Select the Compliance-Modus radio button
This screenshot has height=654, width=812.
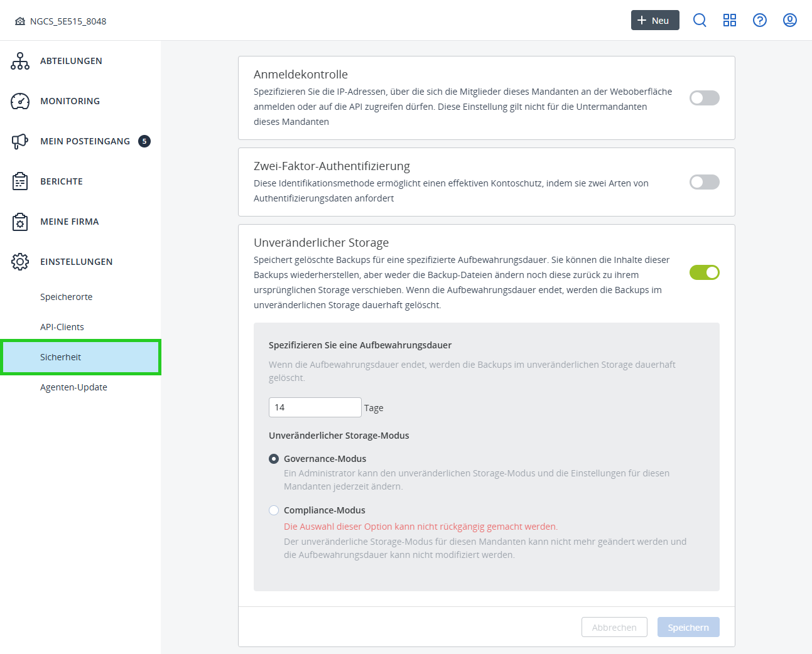click(x=273, y=510)
